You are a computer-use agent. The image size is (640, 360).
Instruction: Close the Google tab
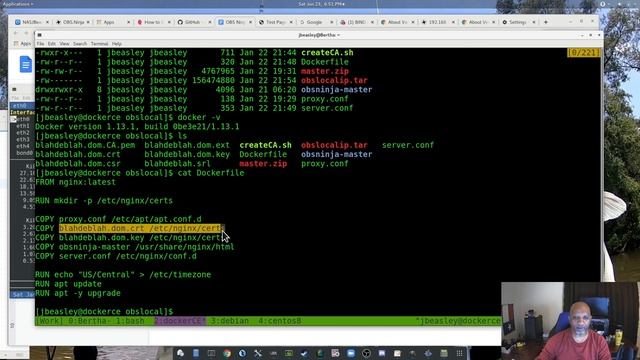tap(331, 22)
